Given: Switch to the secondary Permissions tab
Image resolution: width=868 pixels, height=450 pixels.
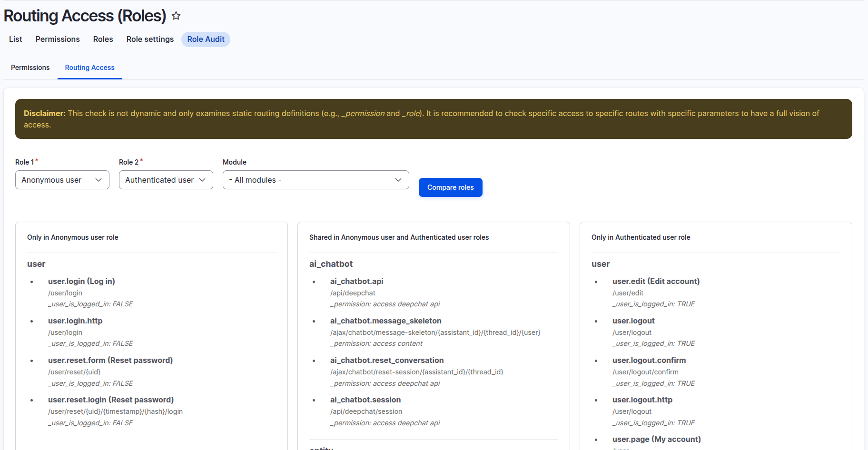Looking at the screenshot, I should pyautogui.click(x=30, y=68).
